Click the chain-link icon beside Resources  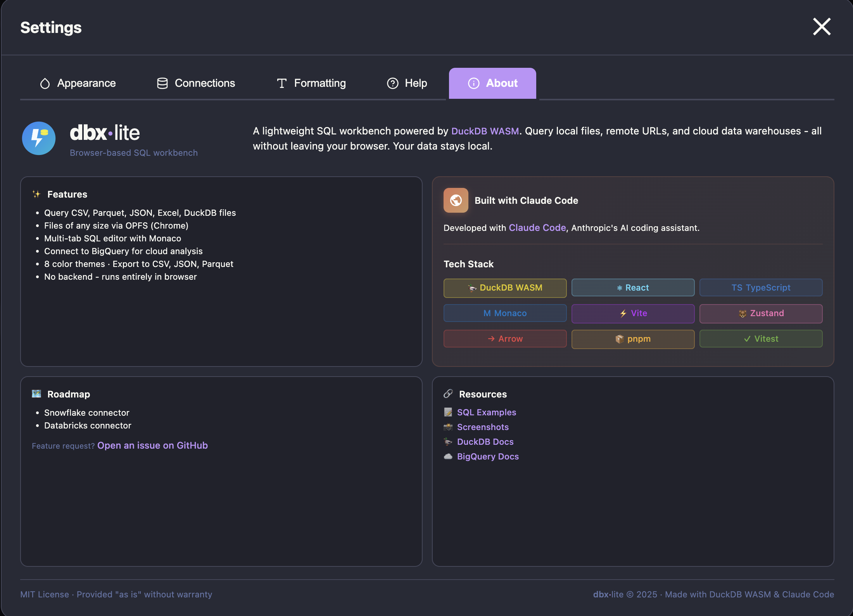pos(448,394)
